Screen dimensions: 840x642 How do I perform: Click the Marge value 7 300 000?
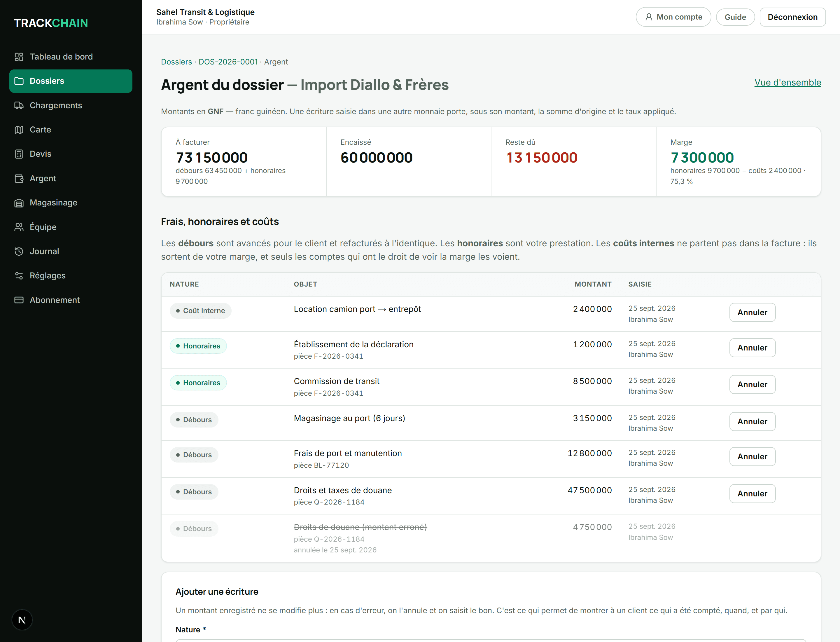[x=702, y=158]
